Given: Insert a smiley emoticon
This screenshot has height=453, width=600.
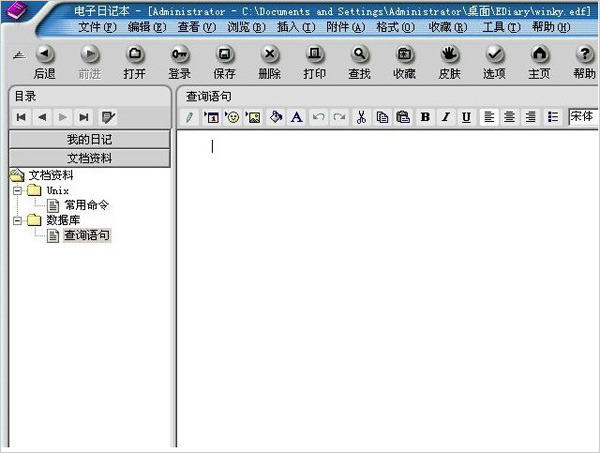Looking at the screenshot, I should point(232,117).
